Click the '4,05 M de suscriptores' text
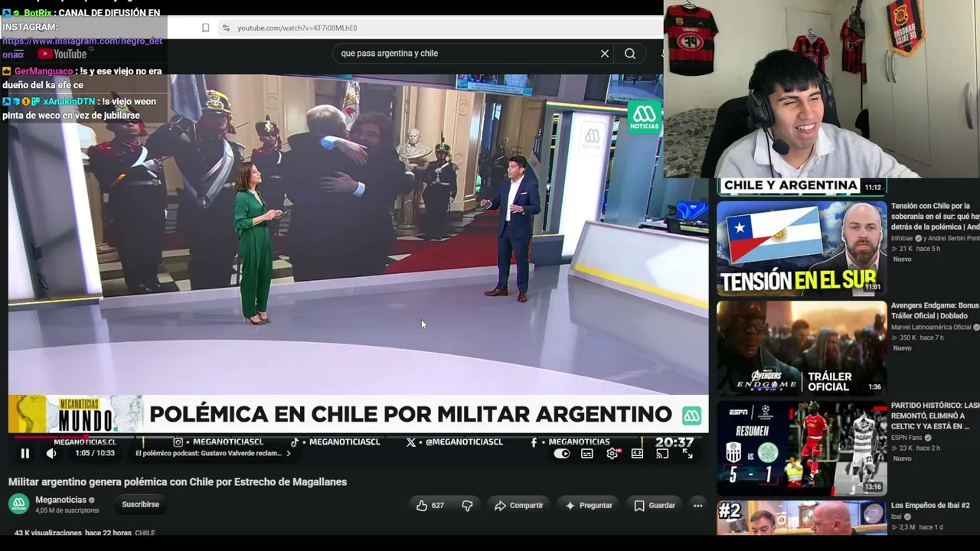 [67, 510]
